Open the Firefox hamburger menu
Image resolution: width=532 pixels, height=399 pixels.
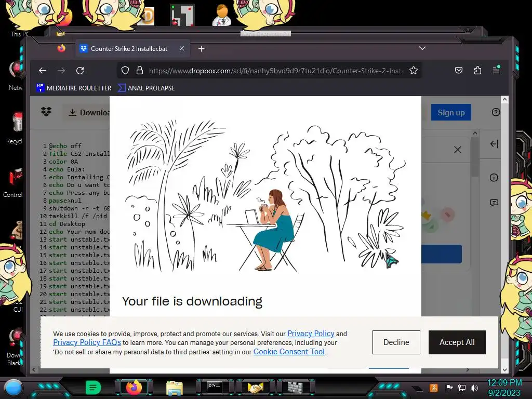coord(496,70)
